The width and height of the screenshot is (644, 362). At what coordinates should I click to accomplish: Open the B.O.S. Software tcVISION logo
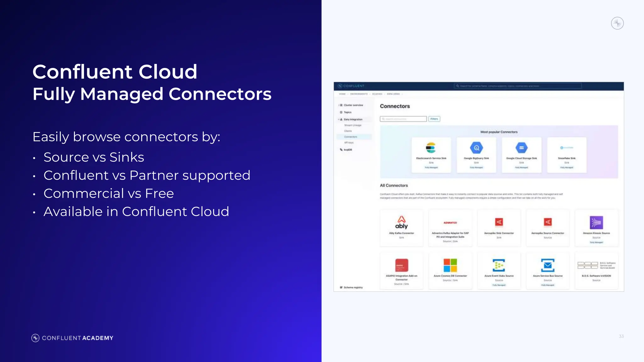pyautogui.click(x=596, y=265)
